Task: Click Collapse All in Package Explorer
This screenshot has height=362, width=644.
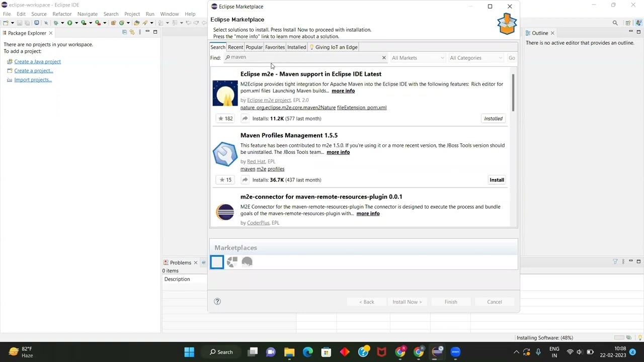Action: tap(124, 32)
